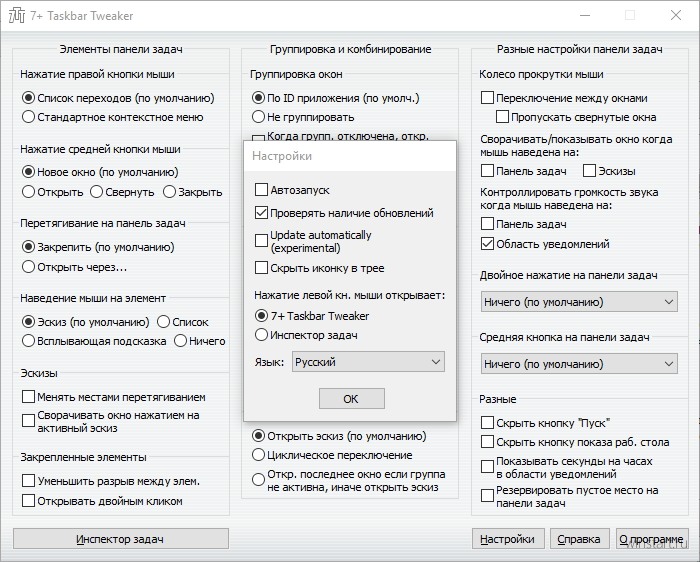Expand the Средняя кнопка на панели задач dropdown

[x=579, y=364]
